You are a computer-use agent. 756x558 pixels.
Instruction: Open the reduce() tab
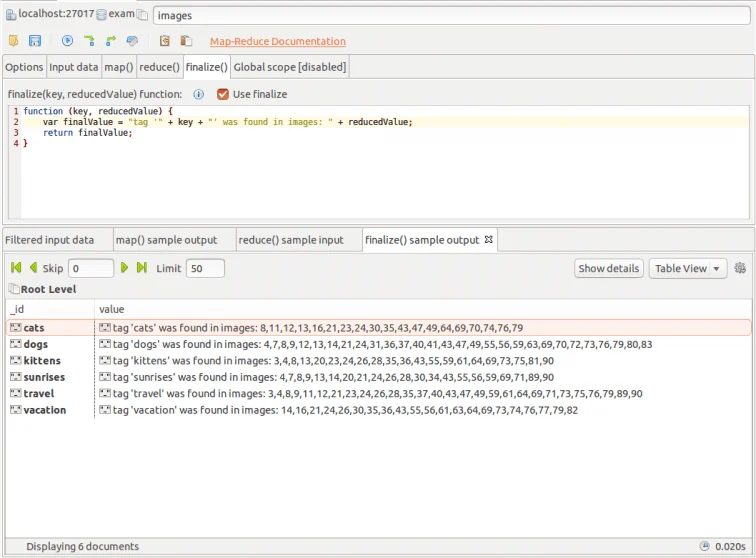[x=160, y=67]
